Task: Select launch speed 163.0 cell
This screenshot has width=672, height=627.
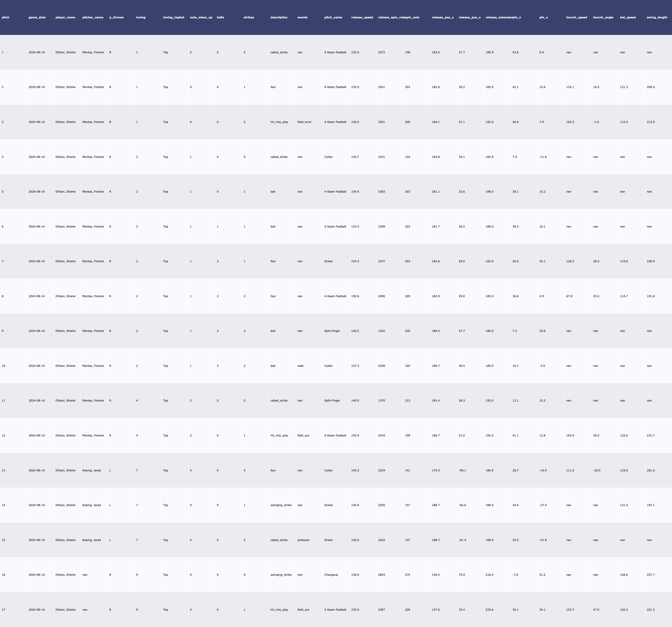Action: pos(570,435)
